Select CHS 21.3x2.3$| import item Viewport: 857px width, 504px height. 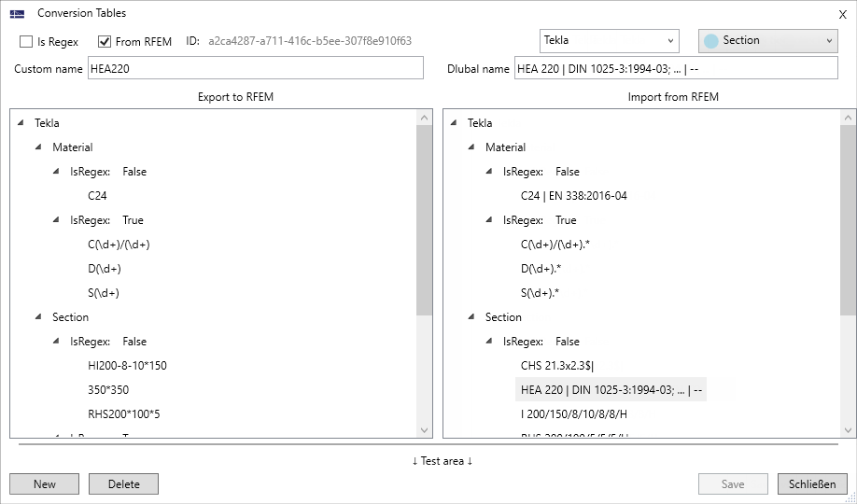click(x=557, y=366)
